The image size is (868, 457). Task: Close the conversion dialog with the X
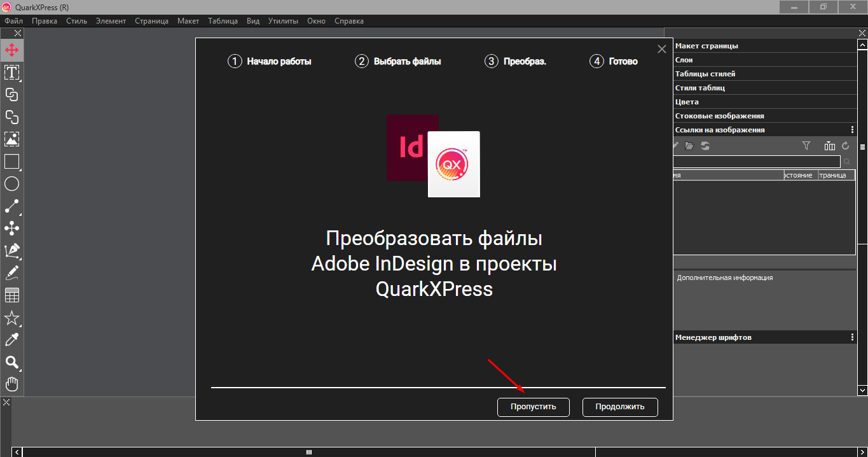coord(661,49)
